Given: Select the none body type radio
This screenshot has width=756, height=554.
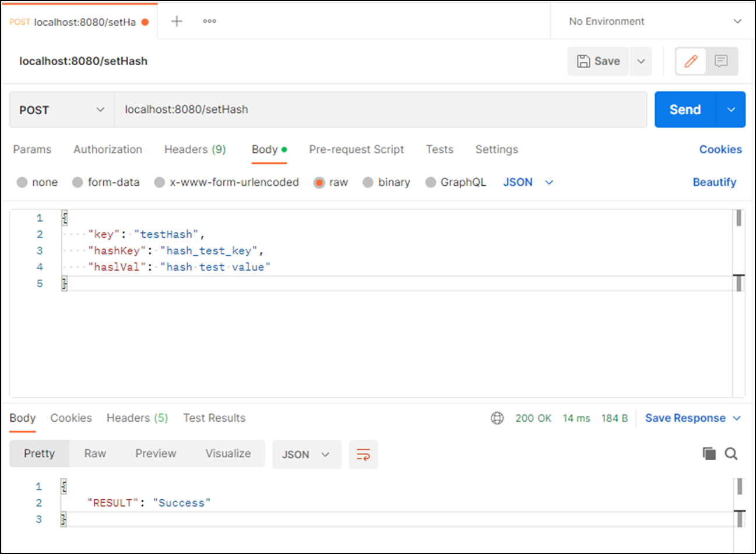Looking at the screenshot, I should click(22, 182).
